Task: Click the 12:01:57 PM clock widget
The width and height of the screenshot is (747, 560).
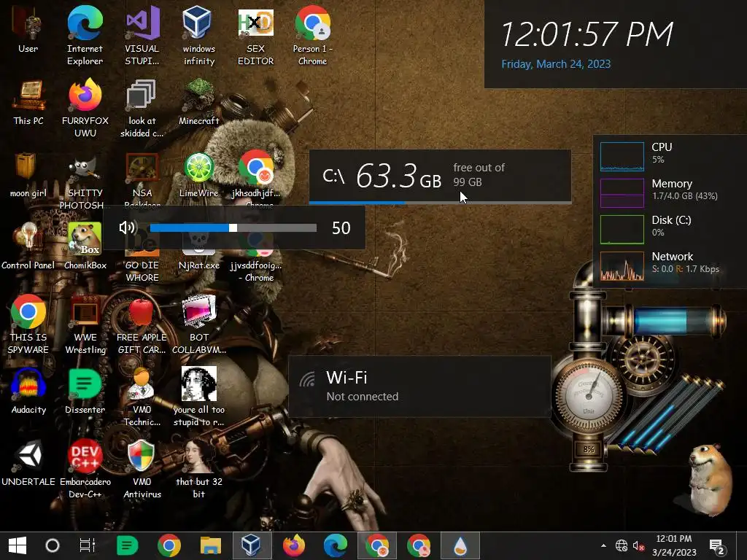Action: pyautogui.click(x=587, y=34)
